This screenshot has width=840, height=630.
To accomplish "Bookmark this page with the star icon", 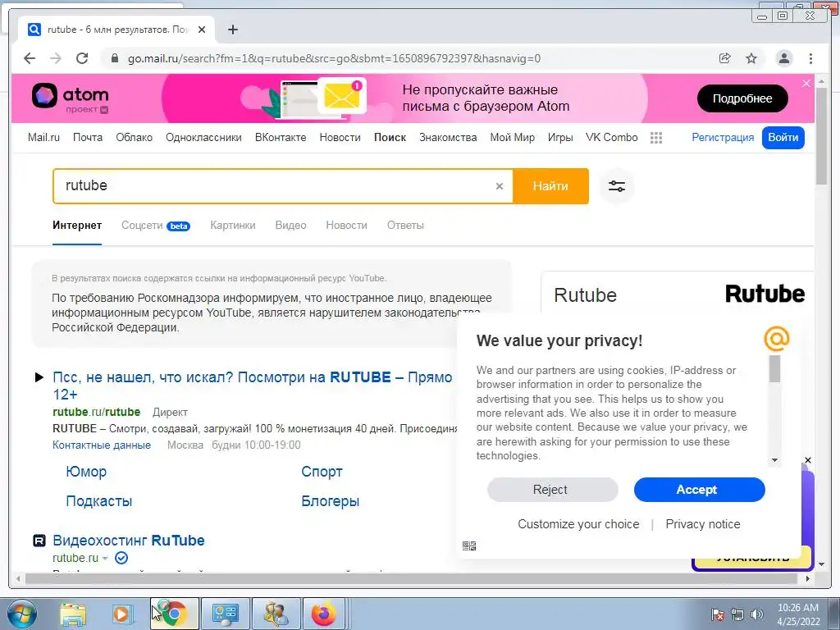I will [x=751, y=58].
